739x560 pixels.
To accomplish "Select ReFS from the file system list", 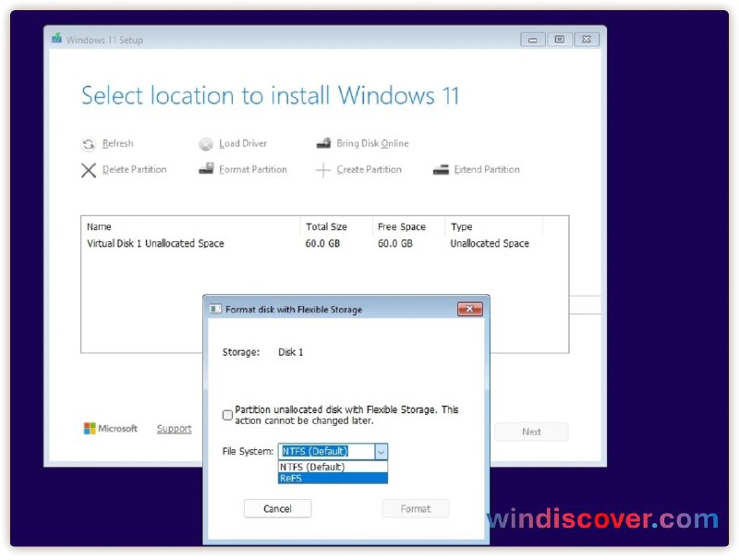I will click(333, 478).
